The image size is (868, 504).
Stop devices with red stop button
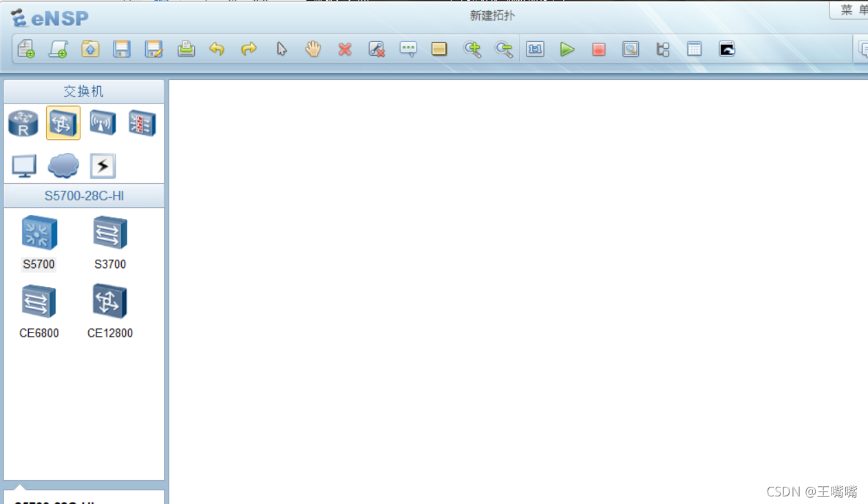[599, 49]
